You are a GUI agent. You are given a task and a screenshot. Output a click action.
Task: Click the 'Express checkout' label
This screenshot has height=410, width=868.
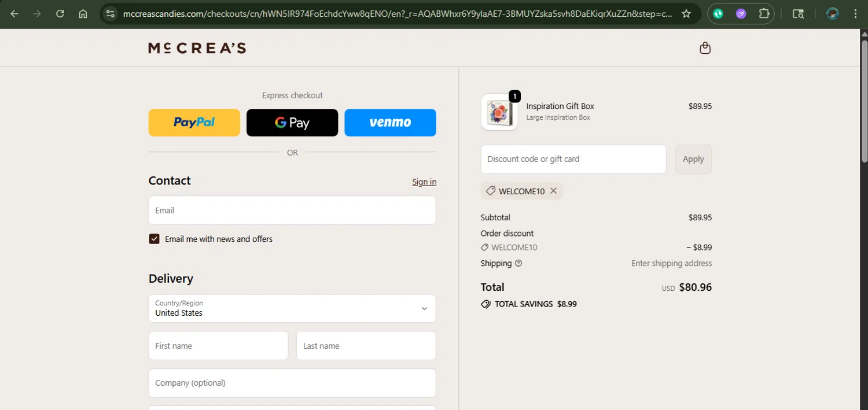point(292,95)
